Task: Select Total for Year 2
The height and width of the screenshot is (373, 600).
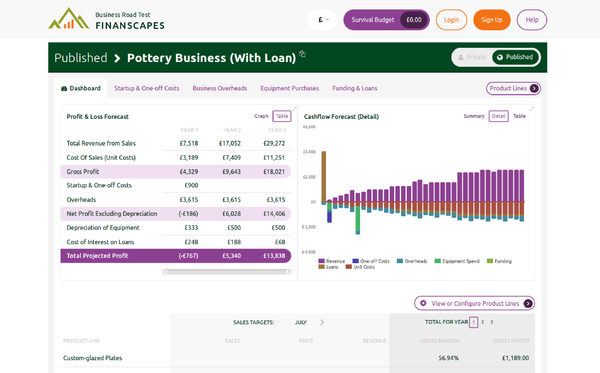Action: click(483, 322)
